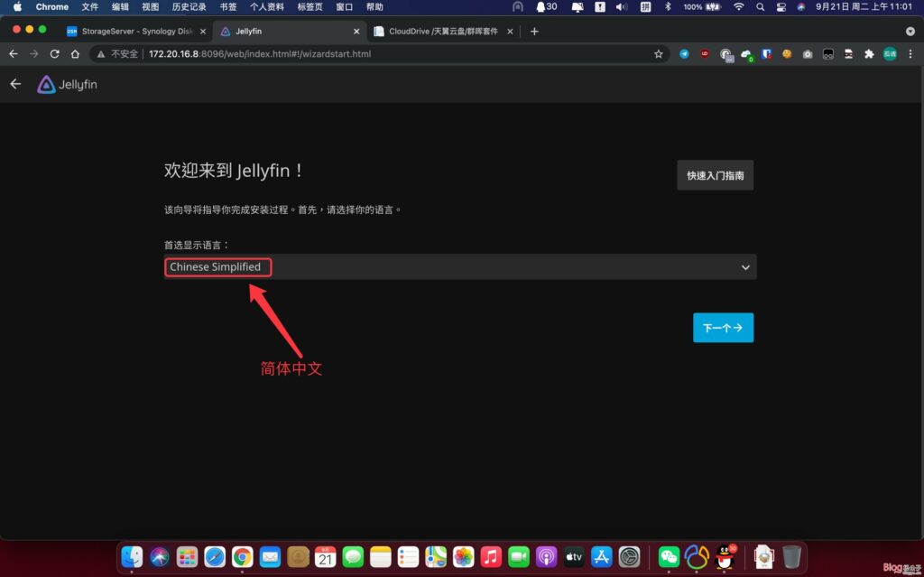The image size is (924, 577).
Task: Go back using the Jellyfin header arrow
Action: tap(15, 84)
